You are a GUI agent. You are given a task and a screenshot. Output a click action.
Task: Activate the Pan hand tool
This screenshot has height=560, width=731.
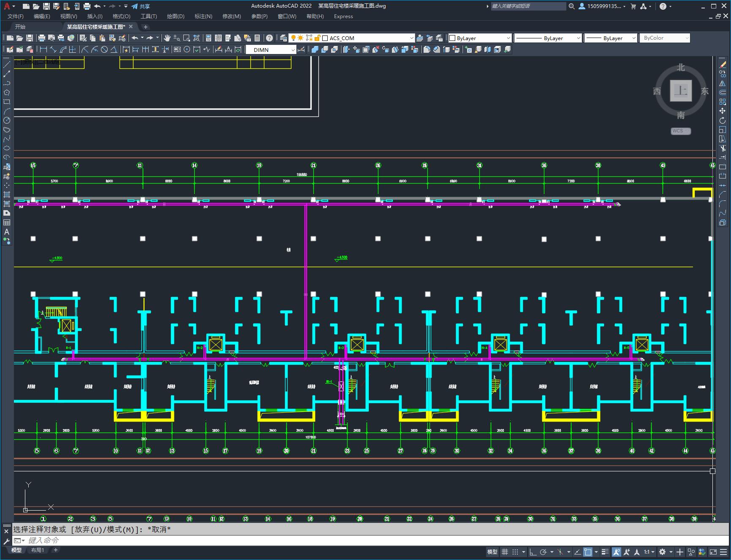[167, 38]
